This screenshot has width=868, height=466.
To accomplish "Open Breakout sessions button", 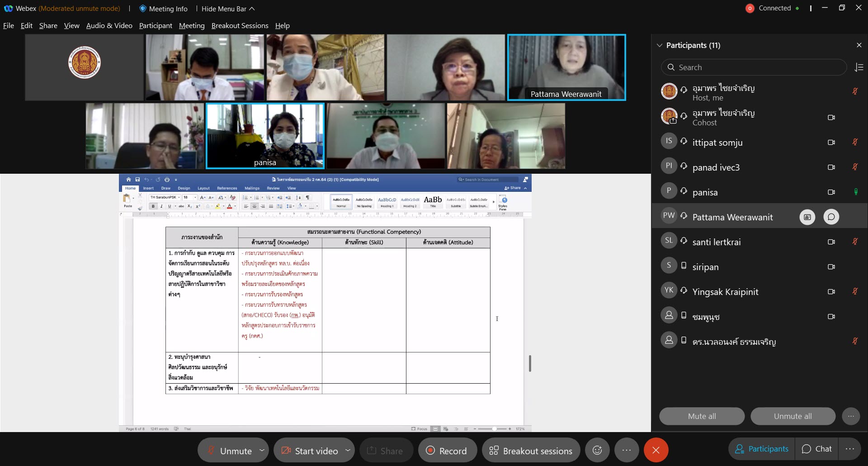I will [x=531, y=451].
